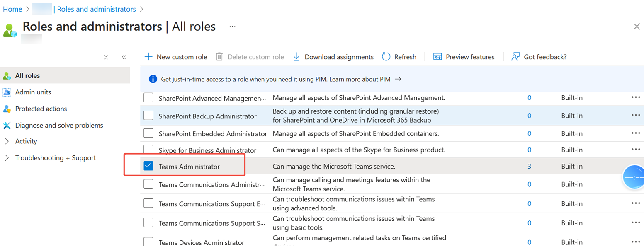
Task: Select the New custom role icon
Action: tap(148, 57)
